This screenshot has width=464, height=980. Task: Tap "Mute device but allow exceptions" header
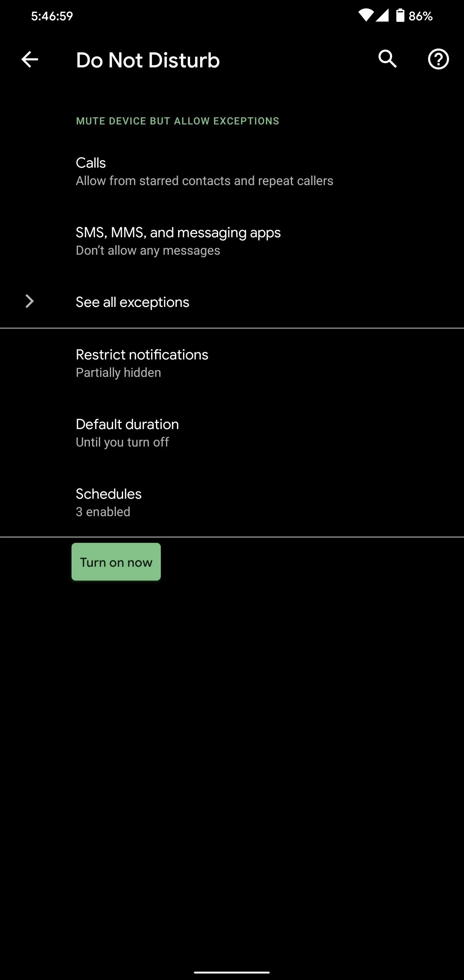[178, 121]
